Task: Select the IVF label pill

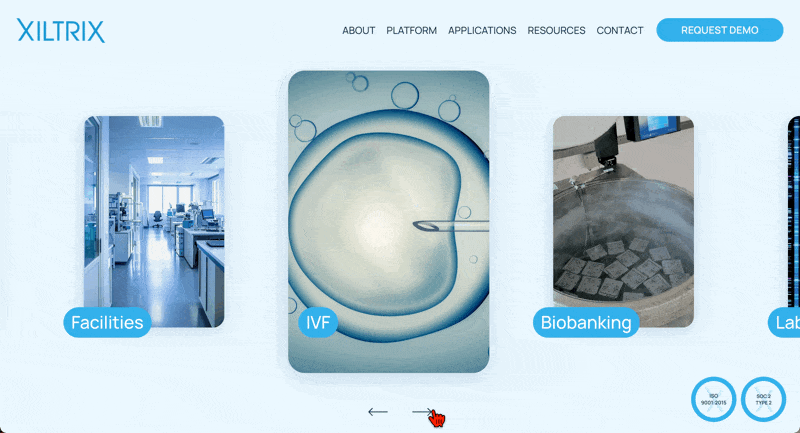Action: click(x=318, y=322)
